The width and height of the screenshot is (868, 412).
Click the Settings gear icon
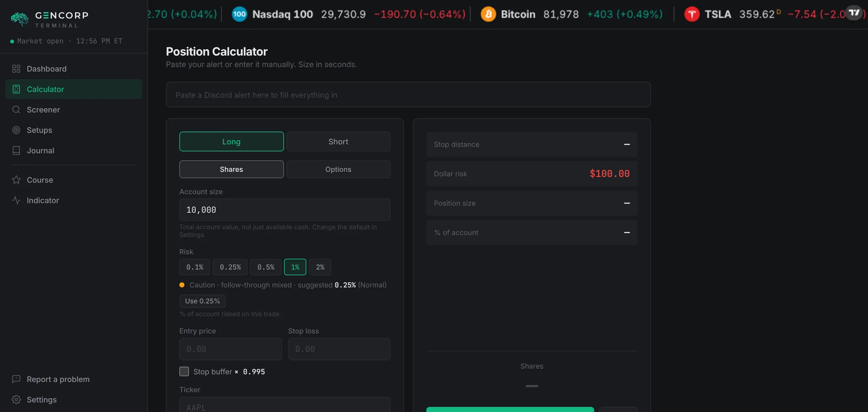click(16, 399)
